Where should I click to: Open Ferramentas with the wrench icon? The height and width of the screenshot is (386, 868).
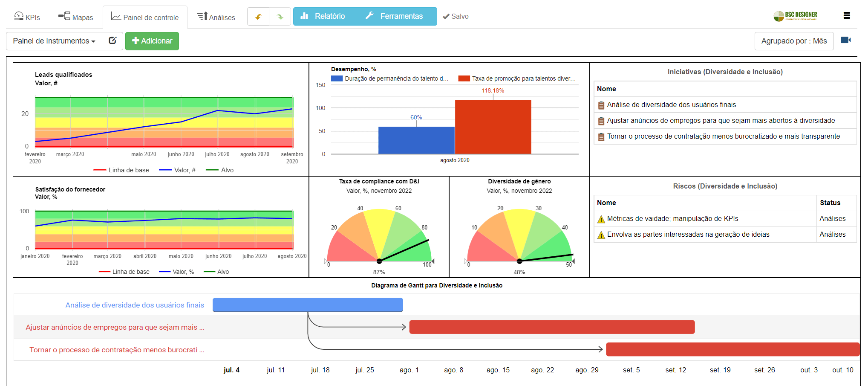pyautogui.click(x=397, y=16)
